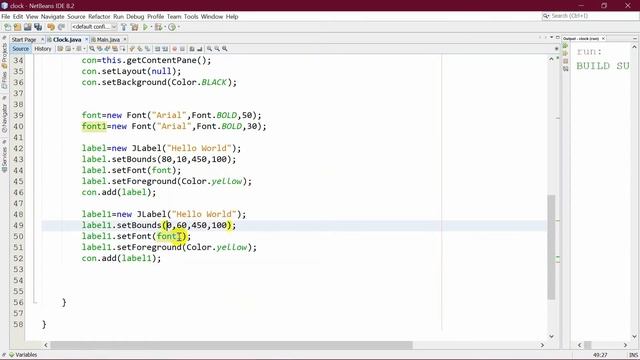Build the project with the hammer icon

pos(124,27)
